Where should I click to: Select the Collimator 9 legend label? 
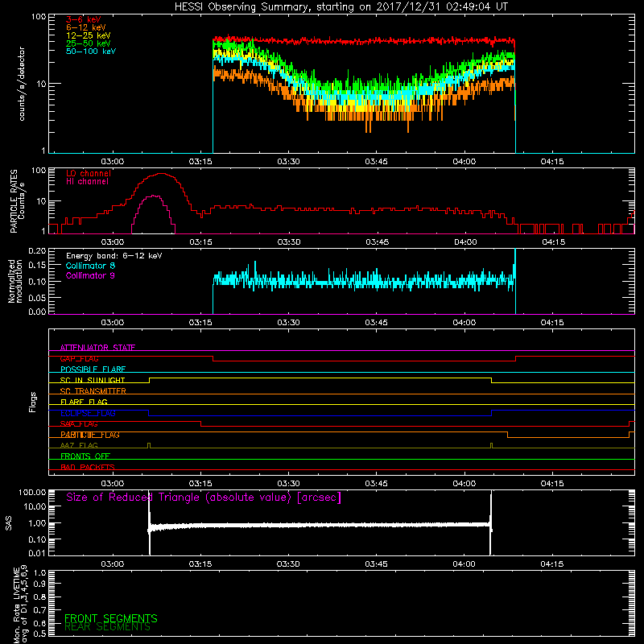click(x=90, y=275)
